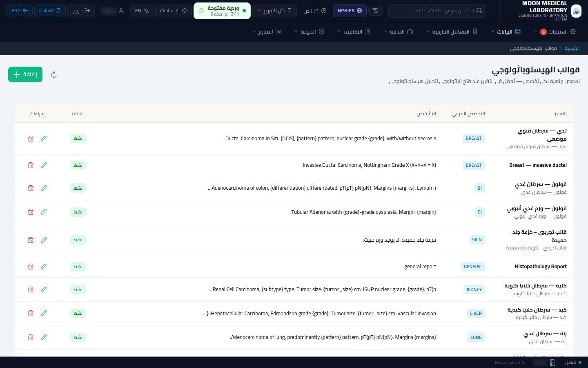Expand the البيانات menu
Image resolution: width=588 pixels, height=368 pixels.
(505, 32)
